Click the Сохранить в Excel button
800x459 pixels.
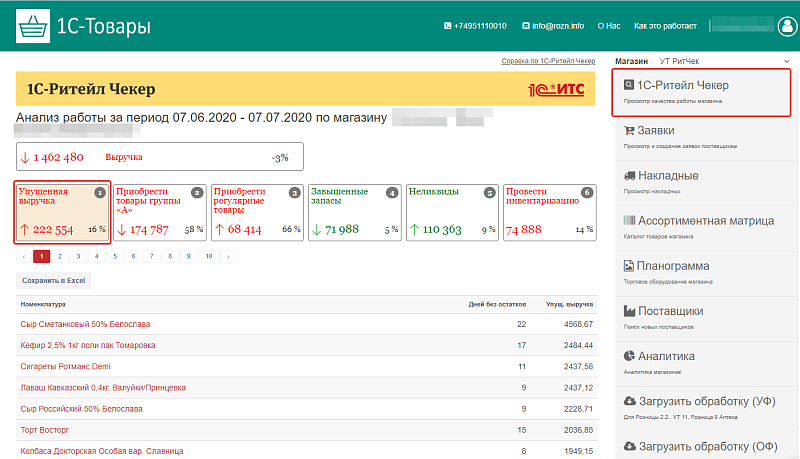54,281
